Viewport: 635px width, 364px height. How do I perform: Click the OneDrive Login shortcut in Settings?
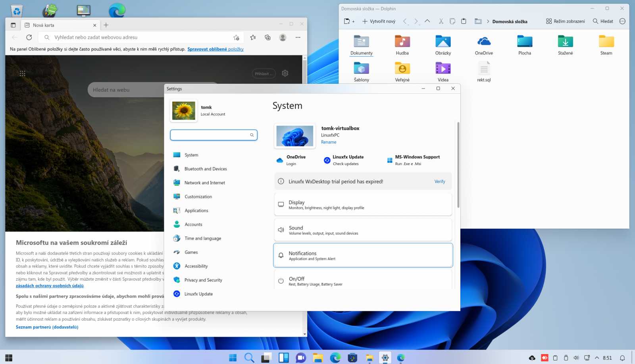[x=291, y=160]
